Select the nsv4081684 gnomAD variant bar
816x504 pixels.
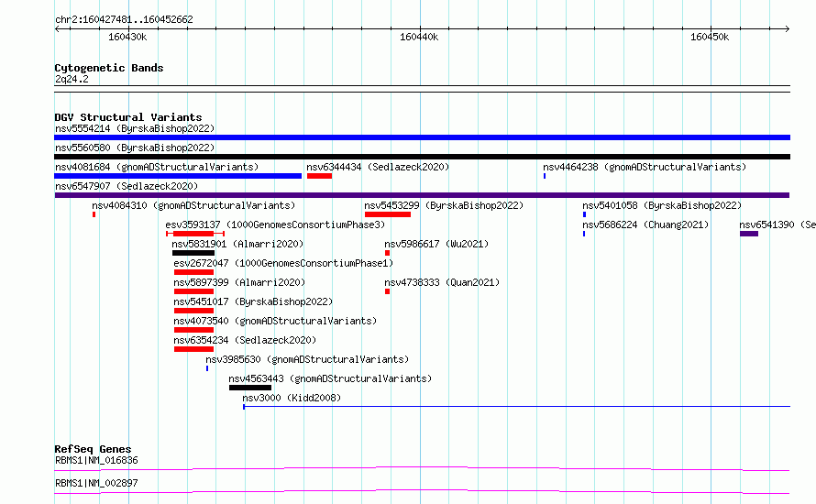(x=178, y=176)
